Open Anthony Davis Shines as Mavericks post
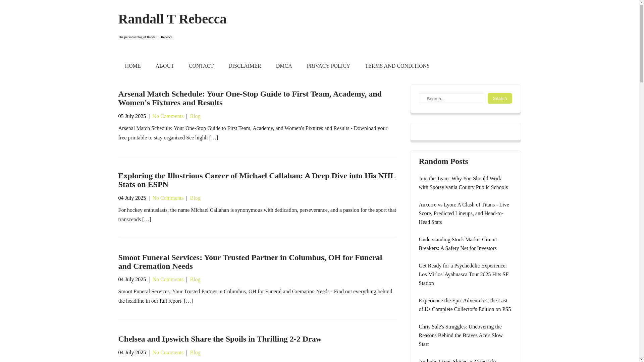 coord(458,360)
